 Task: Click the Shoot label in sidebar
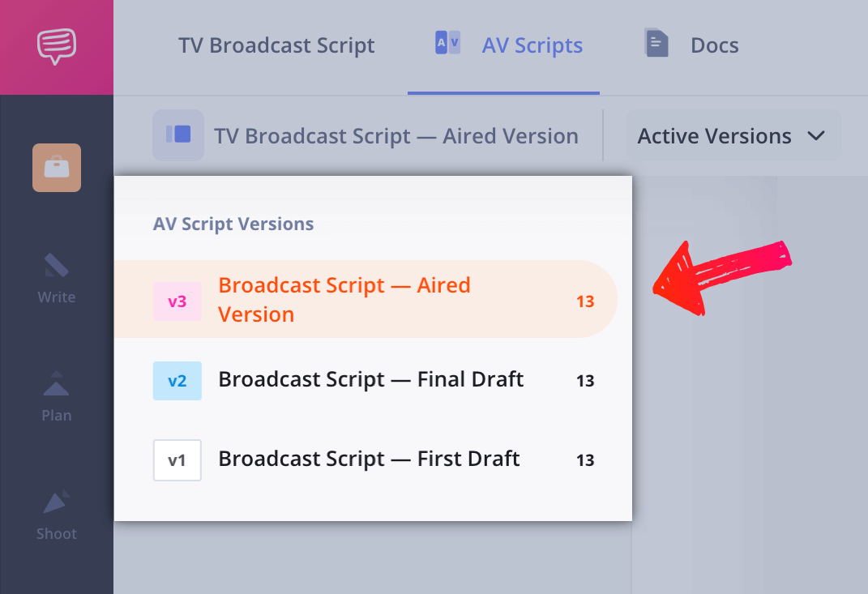click(57, 534)
